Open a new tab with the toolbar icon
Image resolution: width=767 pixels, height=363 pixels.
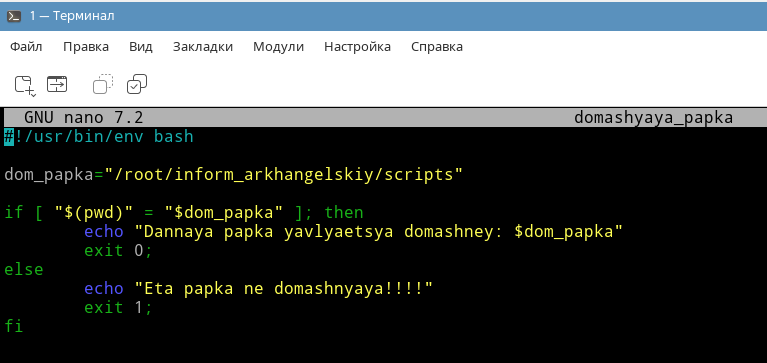pos(24,85)
